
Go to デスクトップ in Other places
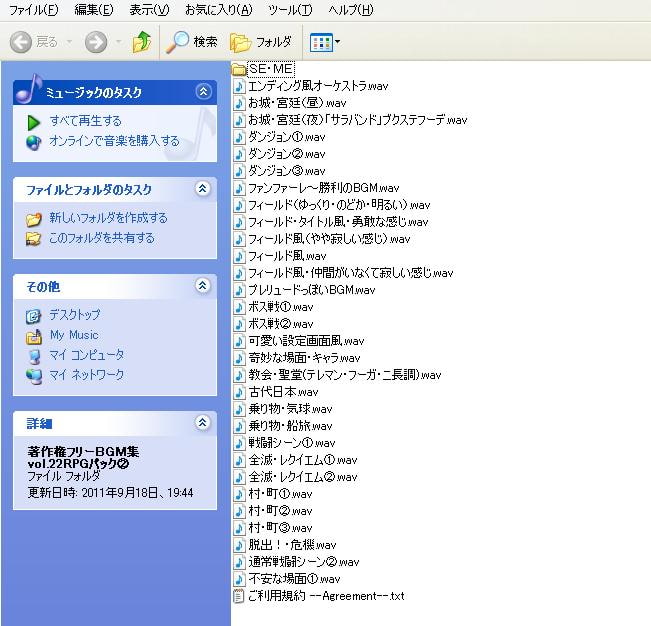pyautogui.click(x=75, y=315)
